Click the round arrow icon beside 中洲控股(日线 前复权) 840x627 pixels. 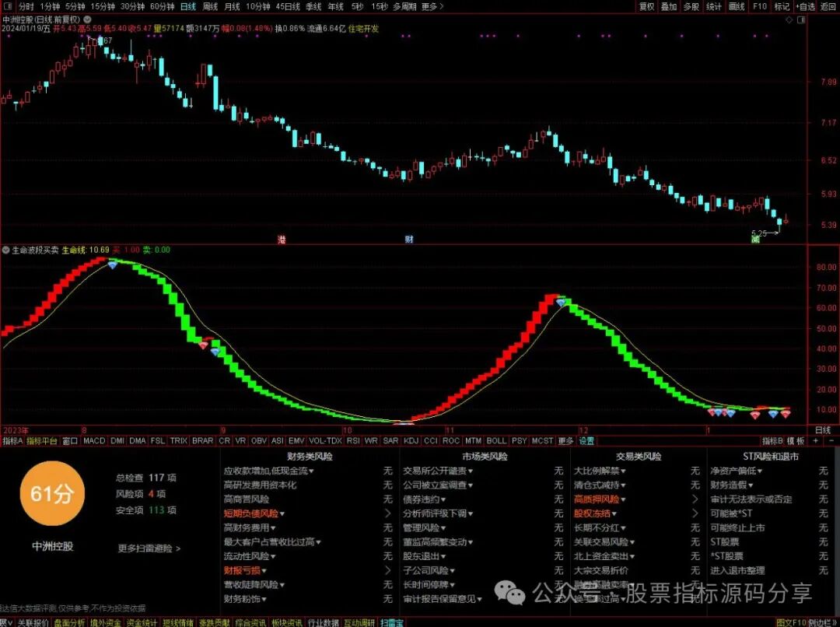point(87,19)
